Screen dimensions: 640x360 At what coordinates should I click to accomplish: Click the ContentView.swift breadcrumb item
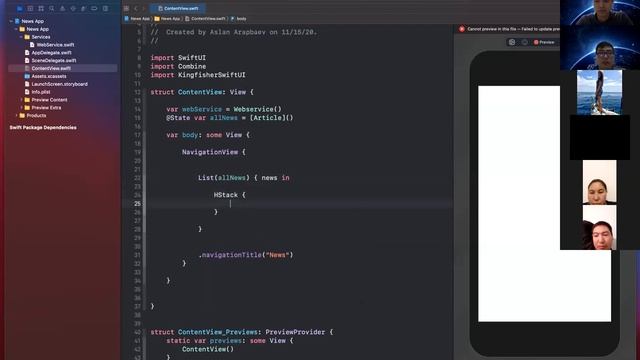[x=205, y=19]
